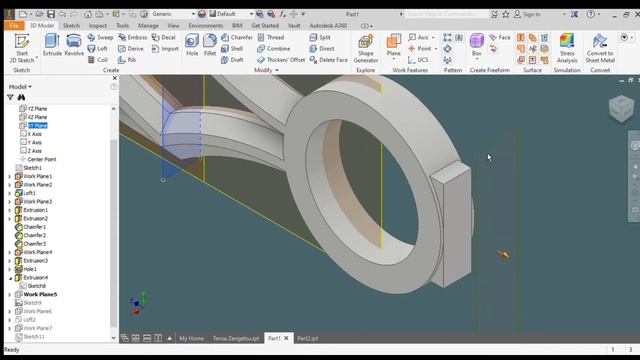Select the Draft tool
The width and height of the screenshot is (640, 360).
coord(232,60)
